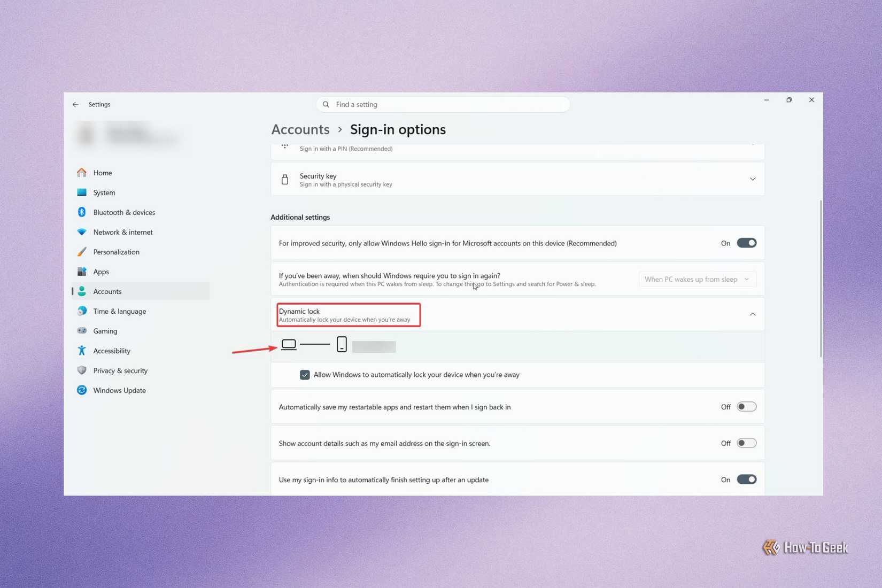
Task: Open Network & internet settings page
Action: coord(141,232)
